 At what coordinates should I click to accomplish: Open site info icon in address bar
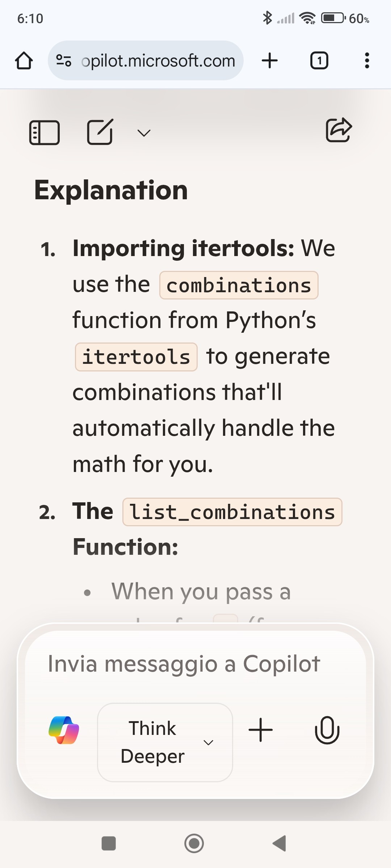pos(64,60)
